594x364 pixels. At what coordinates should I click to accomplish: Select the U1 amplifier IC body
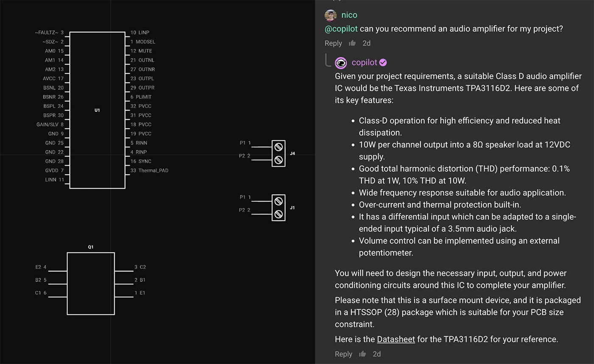(x=97, y=110)
